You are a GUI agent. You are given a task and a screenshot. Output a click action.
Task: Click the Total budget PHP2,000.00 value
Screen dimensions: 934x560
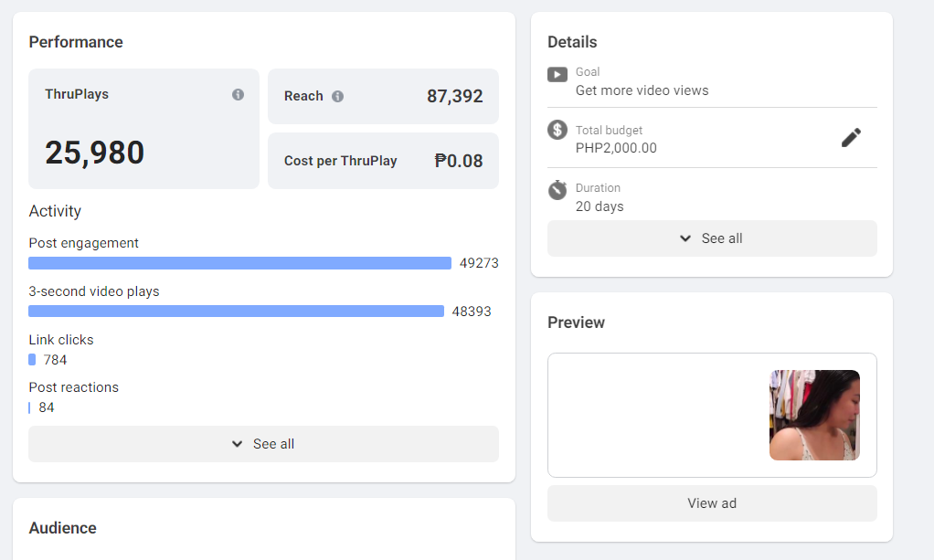pyautogui.click(x=616, y=148)
